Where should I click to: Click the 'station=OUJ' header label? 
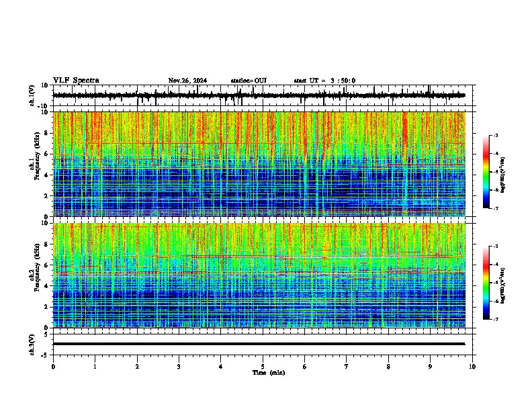pyautogui.click(x=249, y=81)
